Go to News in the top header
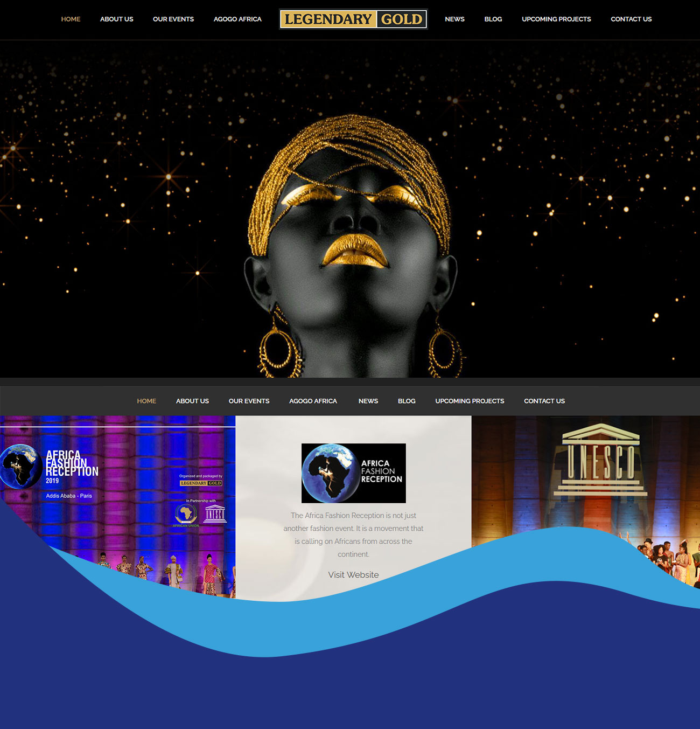This screenshot has height=729, width=700. (454, 19)
